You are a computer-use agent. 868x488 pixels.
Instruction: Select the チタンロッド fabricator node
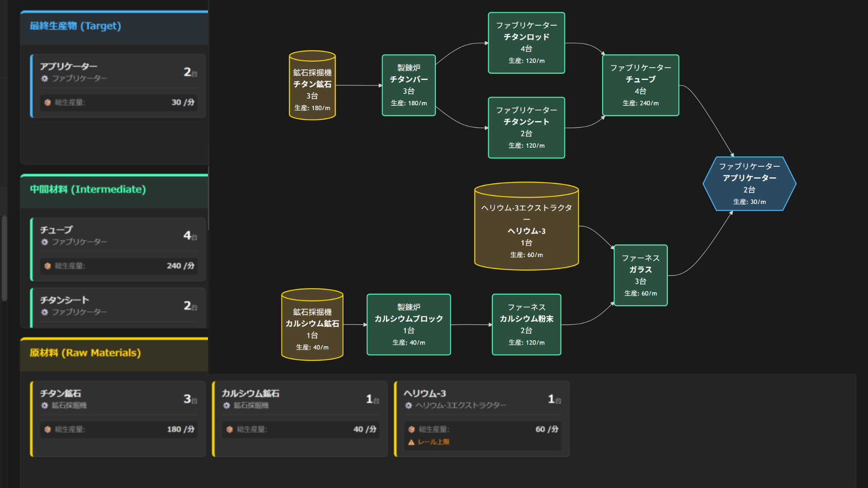(x=526, y=43)
